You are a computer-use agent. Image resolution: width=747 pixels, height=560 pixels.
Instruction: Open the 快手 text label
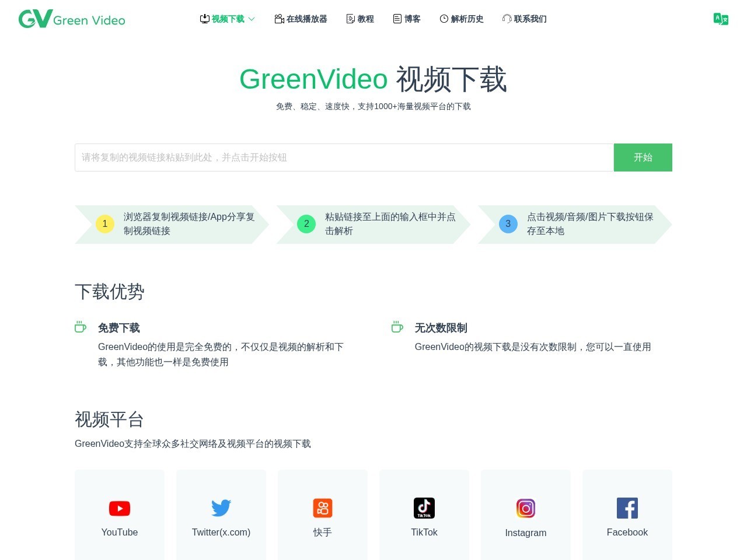(x=323, y=532)
